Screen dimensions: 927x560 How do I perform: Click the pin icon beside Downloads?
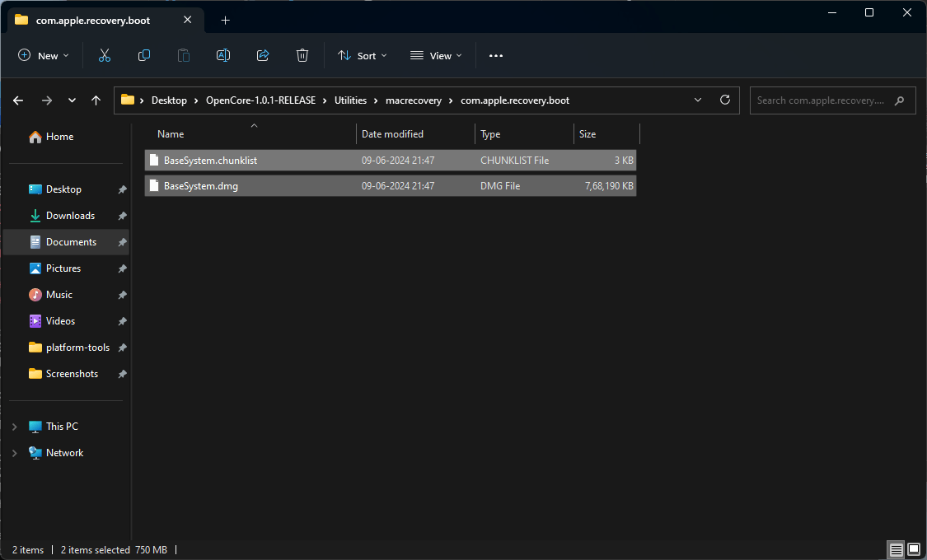(123, 217)
